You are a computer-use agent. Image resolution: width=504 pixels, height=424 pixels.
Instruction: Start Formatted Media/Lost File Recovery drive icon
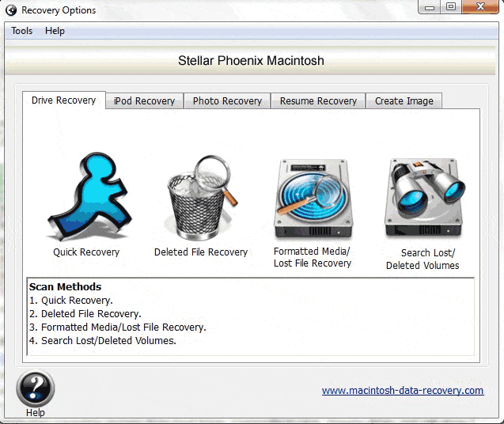click(313, 199)
